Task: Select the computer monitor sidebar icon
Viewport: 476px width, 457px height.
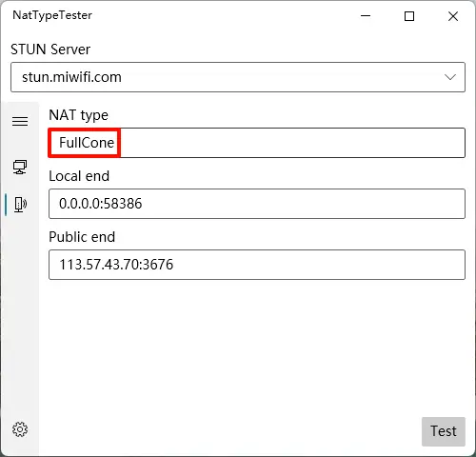Action: pyautogui.click(x=20, y=167)
